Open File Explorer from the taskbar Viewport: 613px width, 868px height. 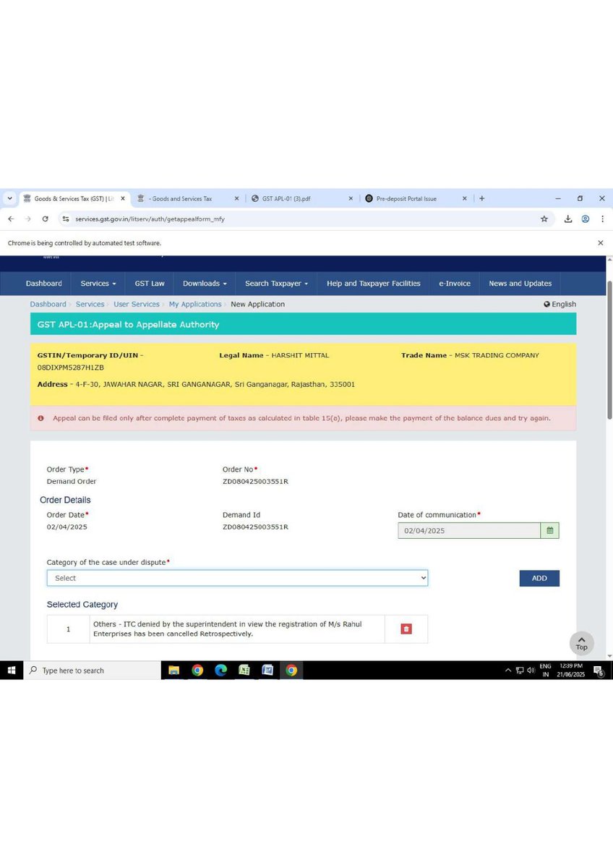[x=173, y=671]
